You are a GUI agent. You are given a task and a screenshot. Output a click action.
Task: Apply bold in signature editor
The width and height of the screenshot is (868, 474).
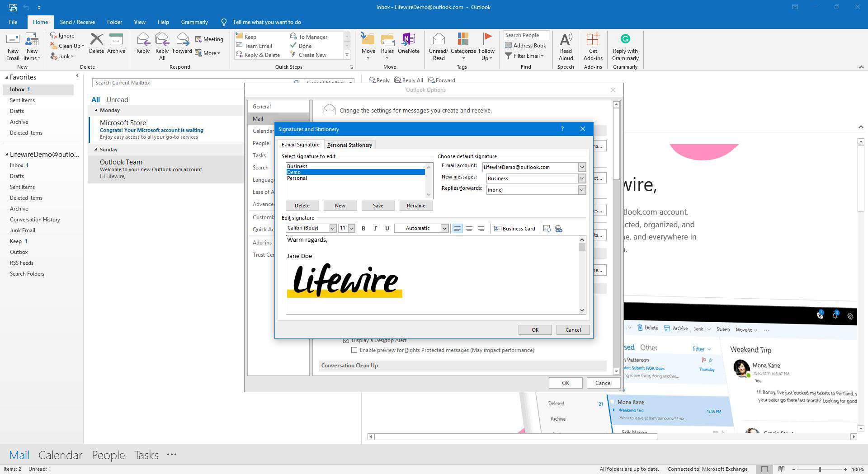363,229
